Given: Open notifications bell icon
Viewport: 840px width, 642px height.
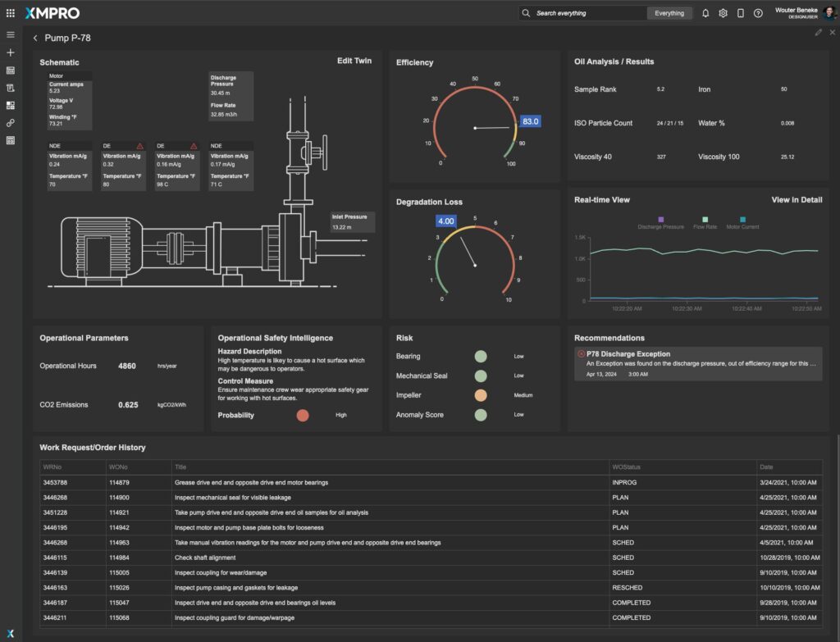Looking at the screenshot, I should pyautogui.click(x=705, y=13).
